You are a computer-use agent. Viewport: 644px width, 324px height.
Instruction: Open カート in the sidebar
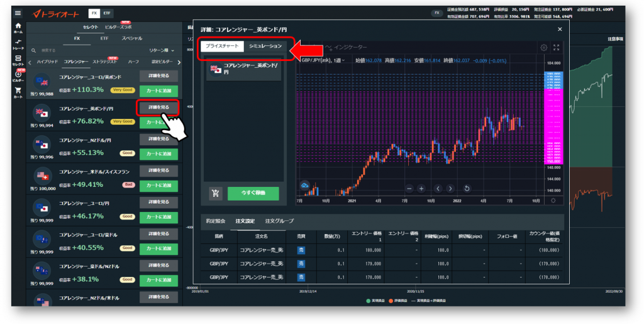18,93
